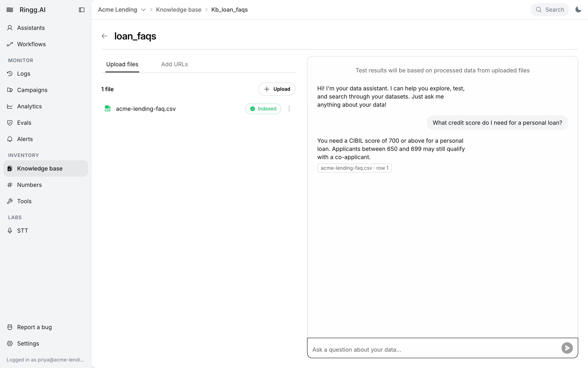The height and width of the screenshot is (368, 588).
Task: Switch to the Add URLs tab
Action: point(174,64)
